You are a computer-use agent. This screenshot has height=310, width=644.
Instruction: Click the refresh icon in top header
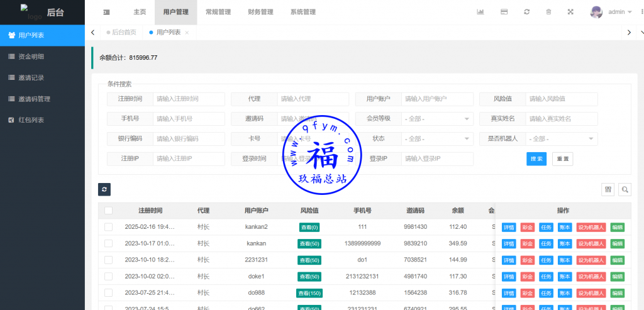tap(526, 12)
